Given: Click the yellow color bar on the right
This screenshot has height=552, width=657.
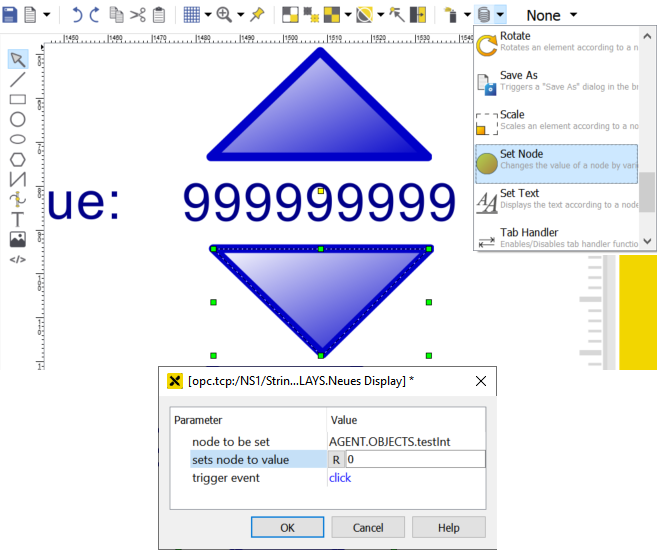Looking at the screenshot, I should 638,312.
